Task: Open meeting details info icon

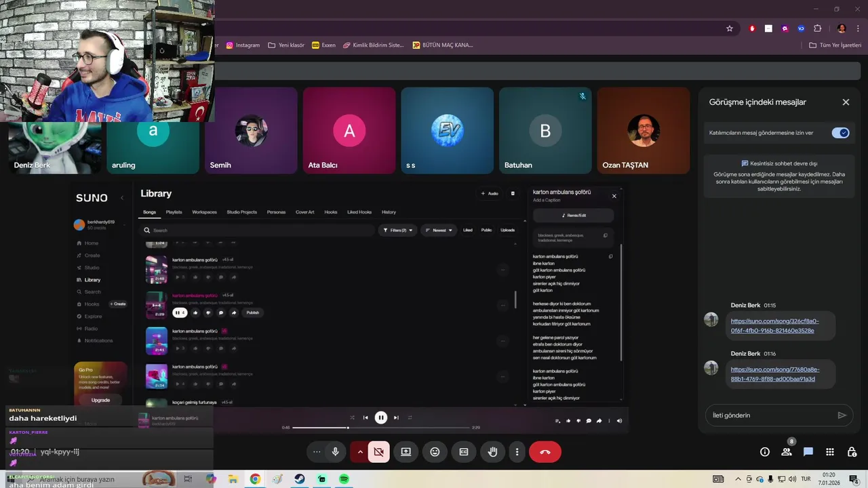Action: (765, 452)
